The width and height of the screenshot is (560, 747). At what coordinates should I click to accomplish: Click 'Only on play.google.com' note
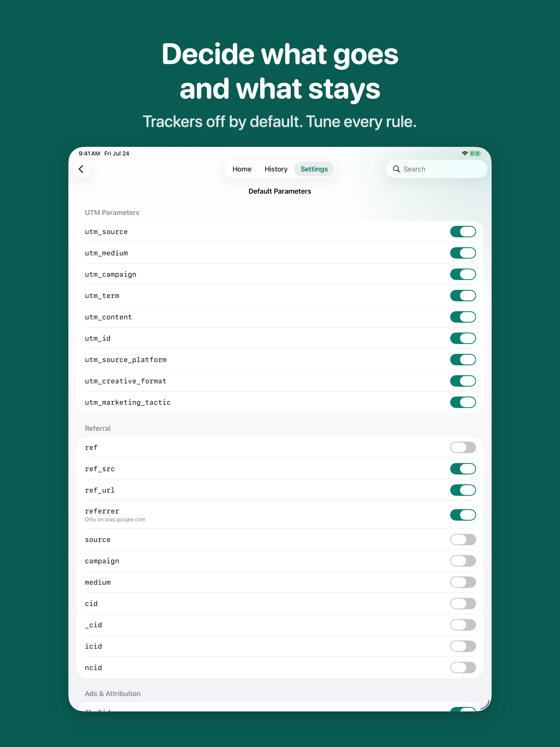tap(115, 519)
